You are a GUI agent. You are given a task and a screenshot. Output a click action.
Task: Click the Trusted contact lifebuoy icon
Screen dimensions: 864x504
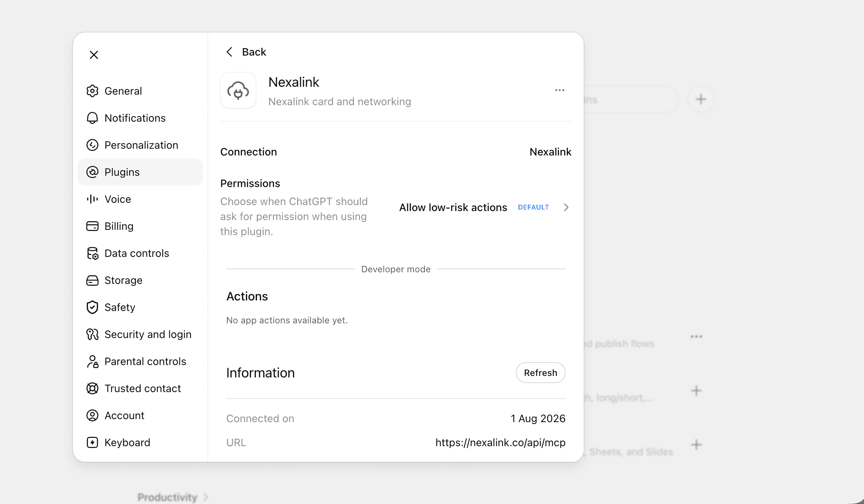(92, 388)
